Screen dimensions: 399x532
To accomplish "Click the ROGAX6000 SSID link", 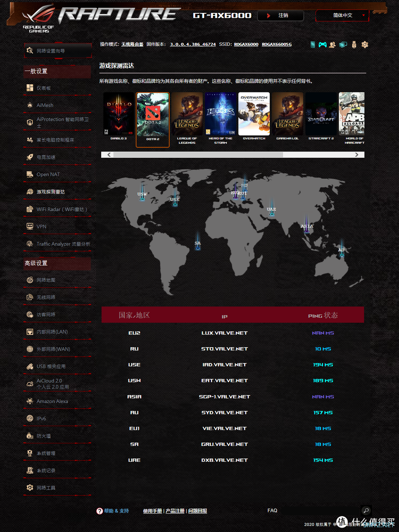I will click(246, 44).
